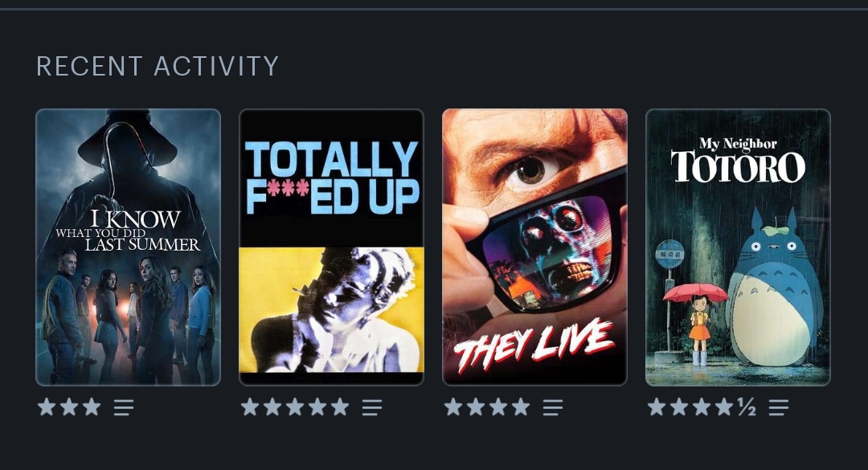Open the review icon beneath They Live

(552, 407)
